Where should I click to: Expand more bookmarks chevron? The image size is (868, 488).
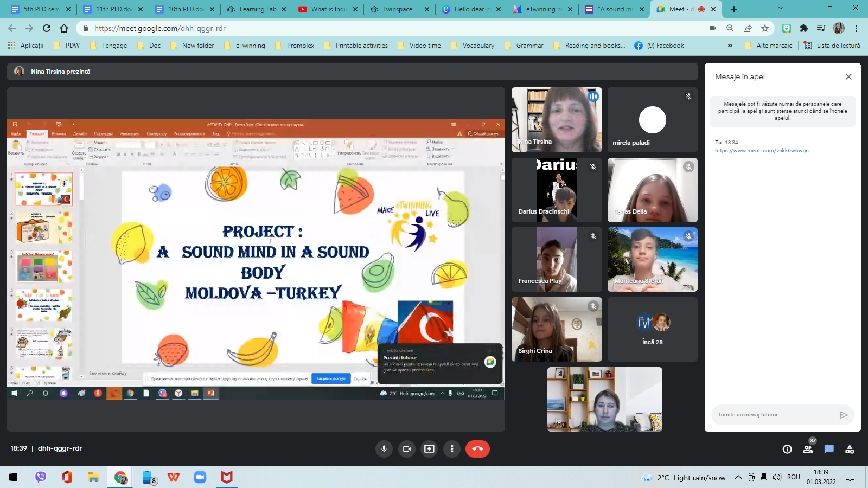[x=730, y=46]
